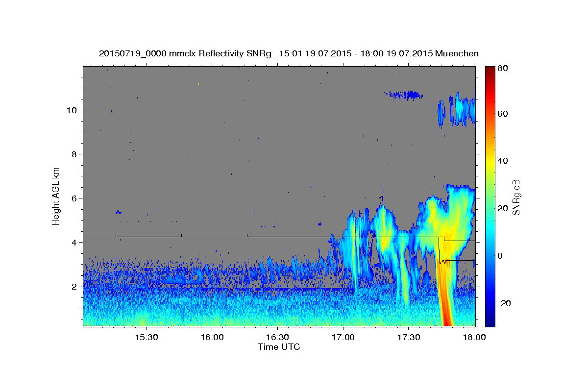Click the yellow band of the colorbar
Viewport: 588px width, 392px height.
490,162
